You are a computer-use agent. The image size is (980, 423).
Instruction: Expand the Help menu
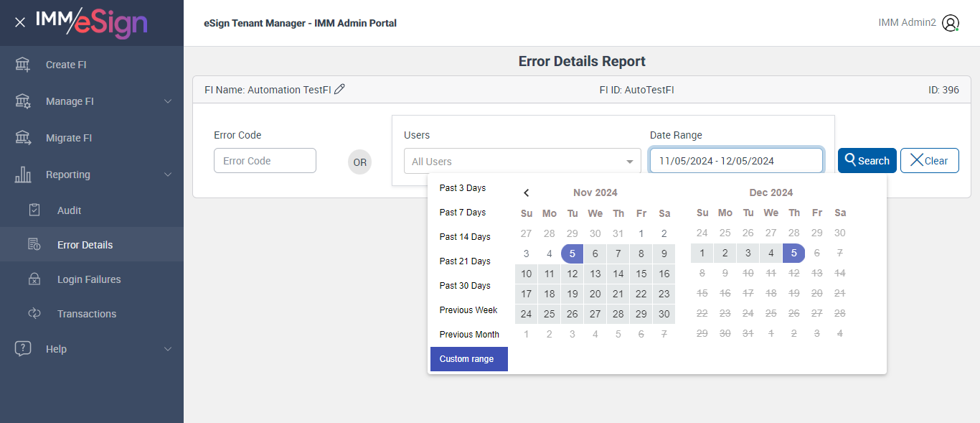tap(168, 349)
